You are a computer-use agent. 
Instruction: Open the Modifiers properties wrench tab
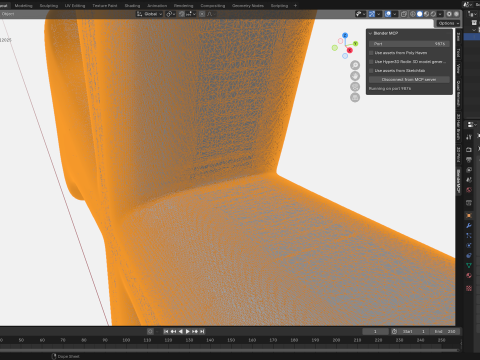[469, 226]
